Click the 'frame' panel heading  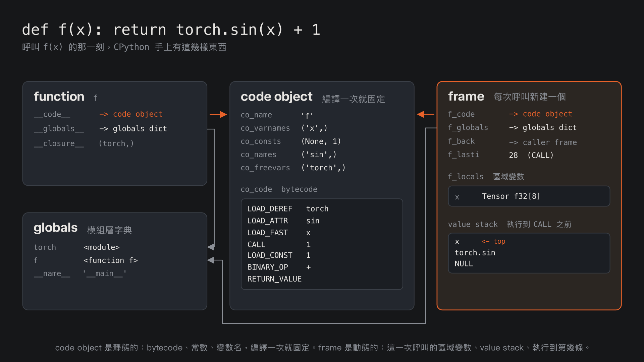click(466, 97)
